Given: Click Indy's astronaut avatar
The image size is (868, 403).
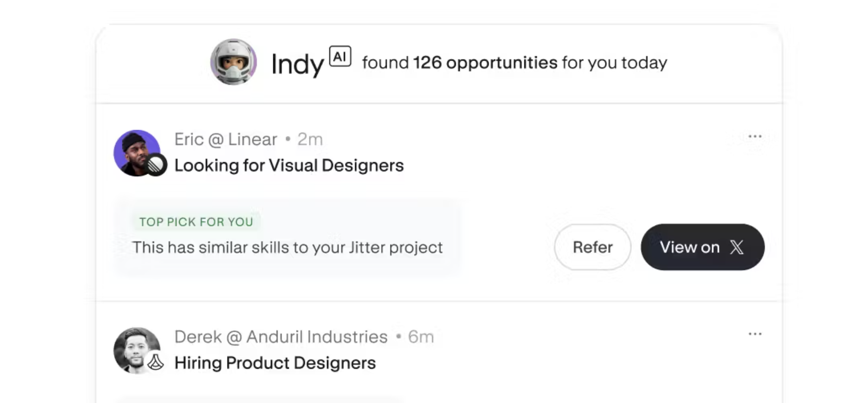Looking at the screenshot, I should [x=233, y=62].
